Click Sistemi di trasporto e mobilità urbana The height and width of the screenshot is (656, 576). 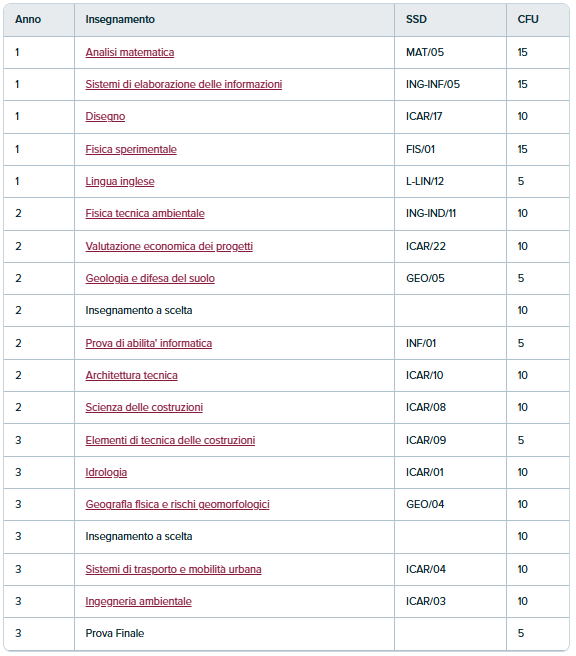click(x=173, y=569)
